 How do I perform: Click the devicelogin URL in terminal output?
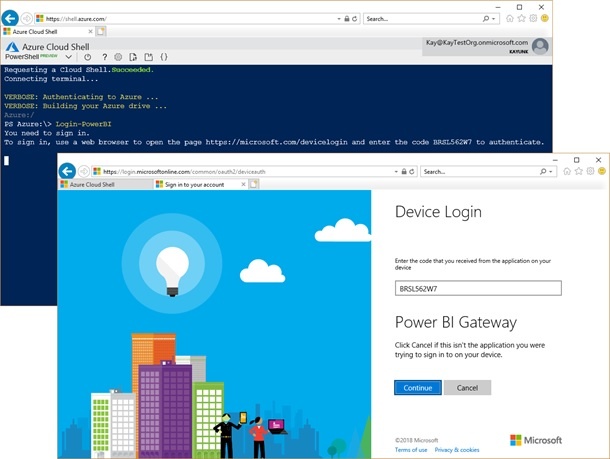click(276, 142)
